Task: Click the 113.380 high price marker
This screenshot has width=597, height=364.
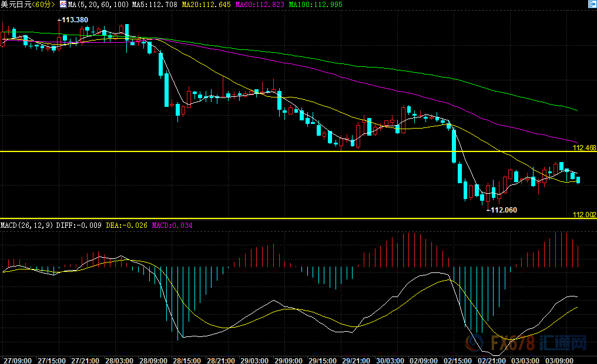Action: tap(75, 20)
